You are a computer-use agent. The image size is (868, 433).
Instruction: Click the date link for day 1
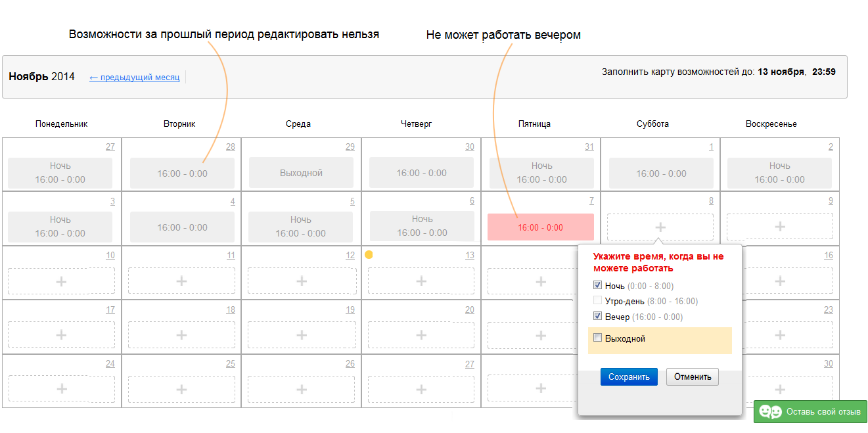pyautogui.click(x=711, y=147)
